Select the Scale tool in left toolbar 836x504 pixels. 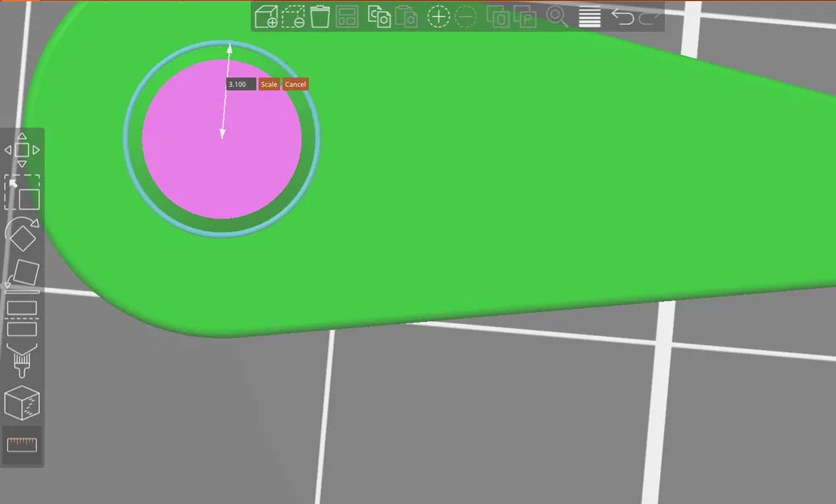tap(22, 193)
